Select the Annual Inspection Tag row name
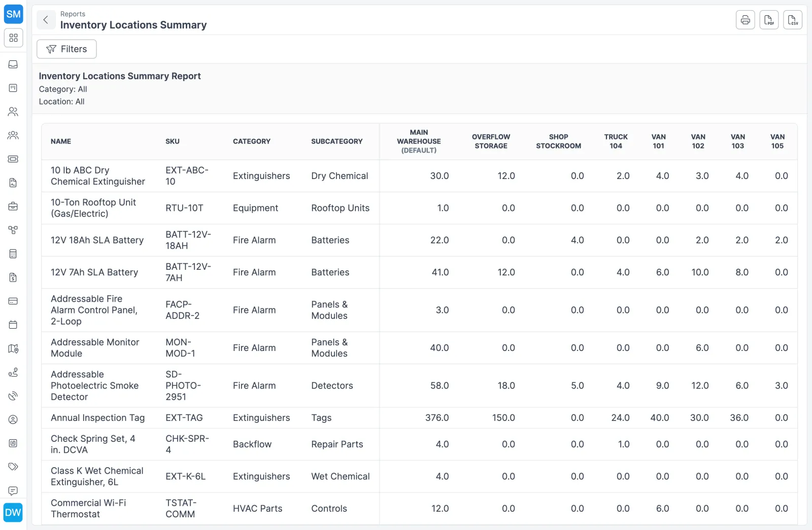This screenshot has width=812, height=530. [x=98, y=418]
